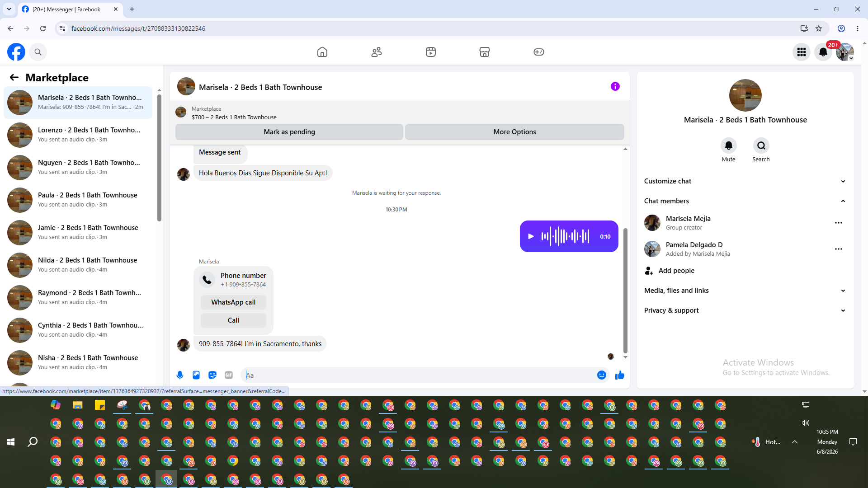
Task: Select Marisela's conversation in the list
Action: click(x=78, y=102)
